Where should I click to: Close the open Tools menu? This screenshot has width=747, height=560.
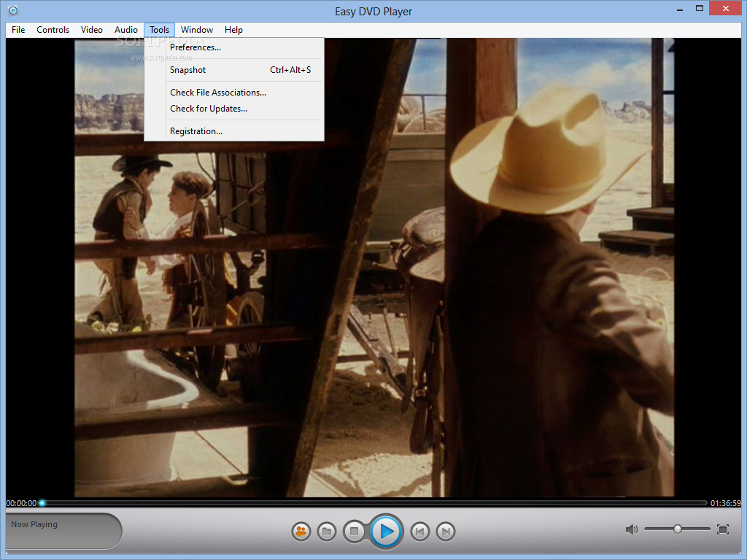click(159, 29)
